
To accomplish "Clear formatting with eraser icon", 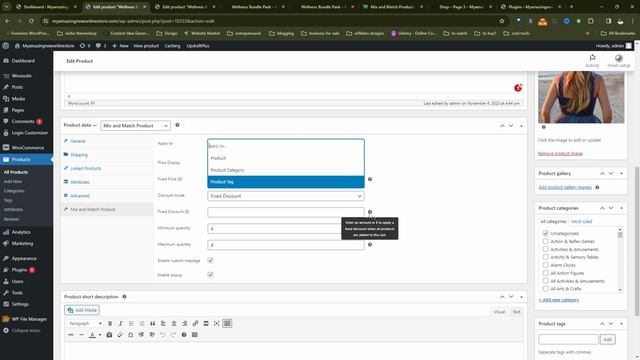I will 120,335.
